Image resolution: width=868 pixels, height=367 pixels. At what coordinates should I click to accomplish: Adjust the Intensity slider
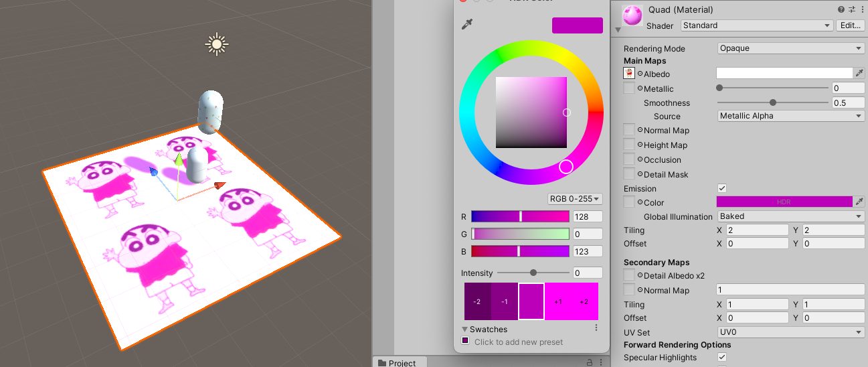(533, 273)
